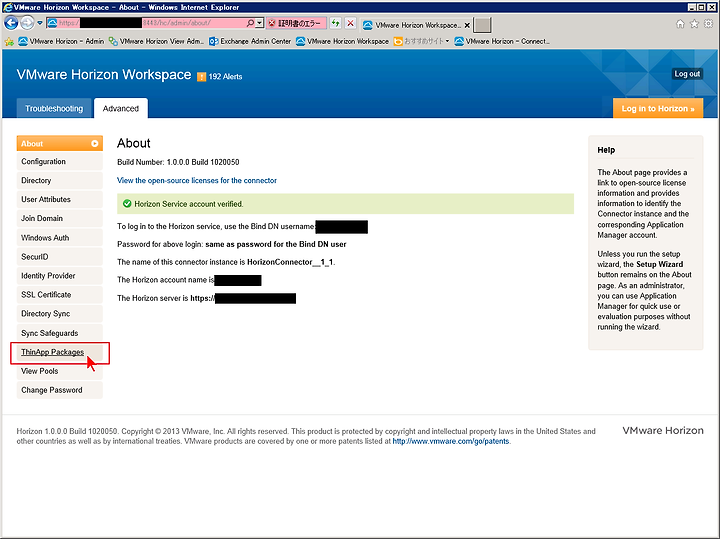Image resolution: width=720 pixels, height=539 pixels.
Task: Open Change Password in the sidebar
Action: click(60, 390)
